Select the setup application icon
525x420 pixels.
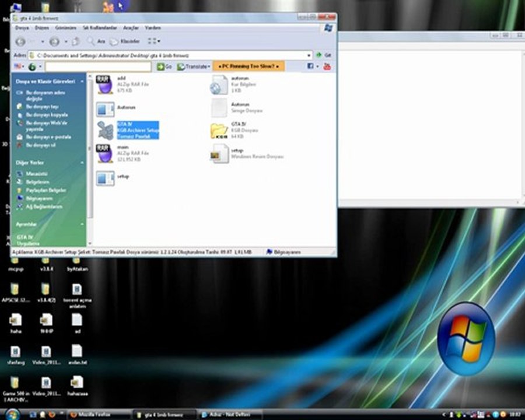[x=113, y=178]
